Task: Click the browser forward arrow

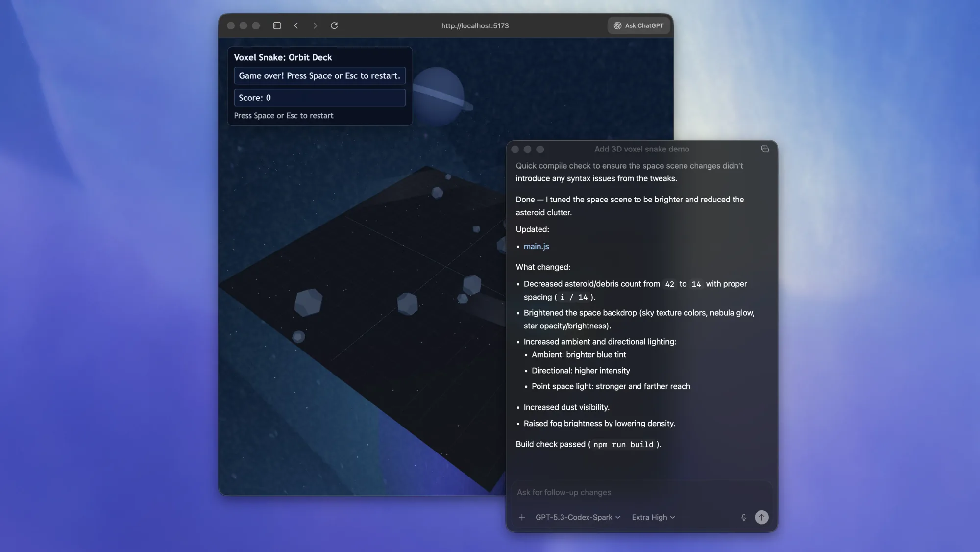Action: point(315,25)
